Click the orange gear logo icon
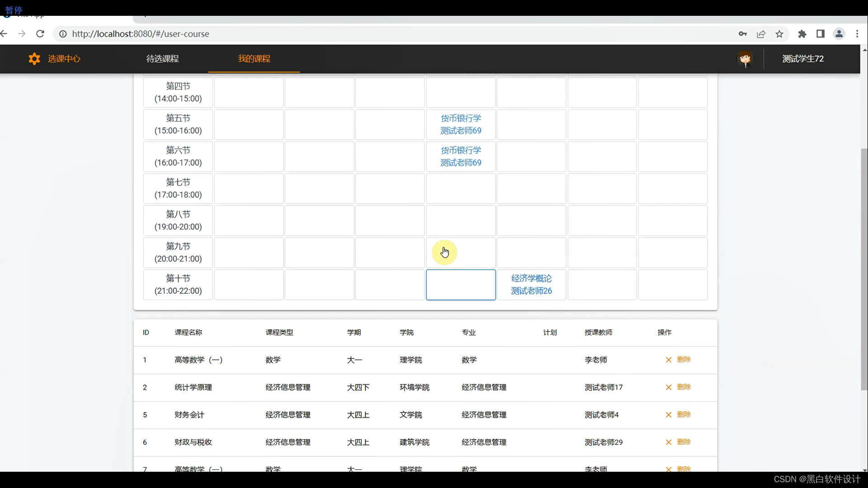This screenshot has height=488, width=868. (34, 59)
